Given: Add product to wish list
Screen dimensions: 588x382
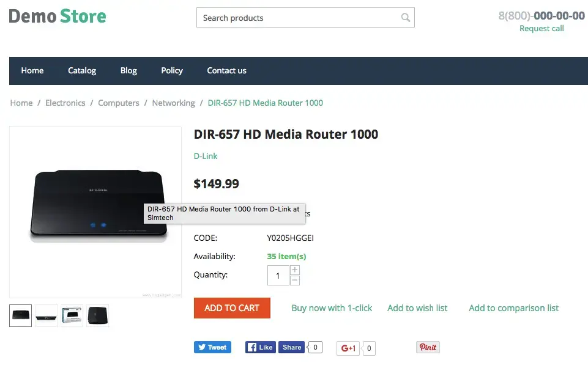Looking at the screenshot, I should pos(417,308).
